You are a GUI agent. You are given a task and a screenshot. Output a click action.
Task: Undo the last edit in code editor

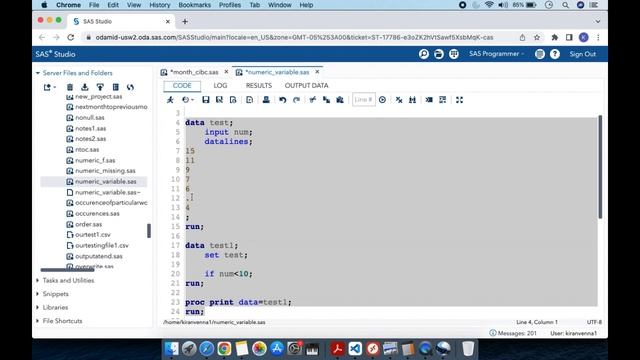[x=282, y=100]
